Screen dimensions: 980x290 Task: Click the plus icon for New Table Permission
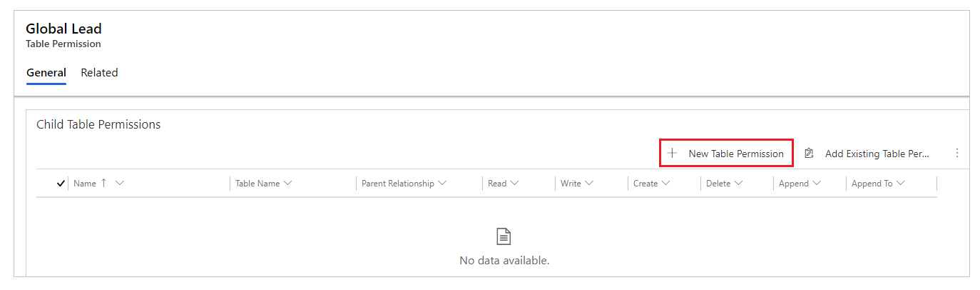672,154
